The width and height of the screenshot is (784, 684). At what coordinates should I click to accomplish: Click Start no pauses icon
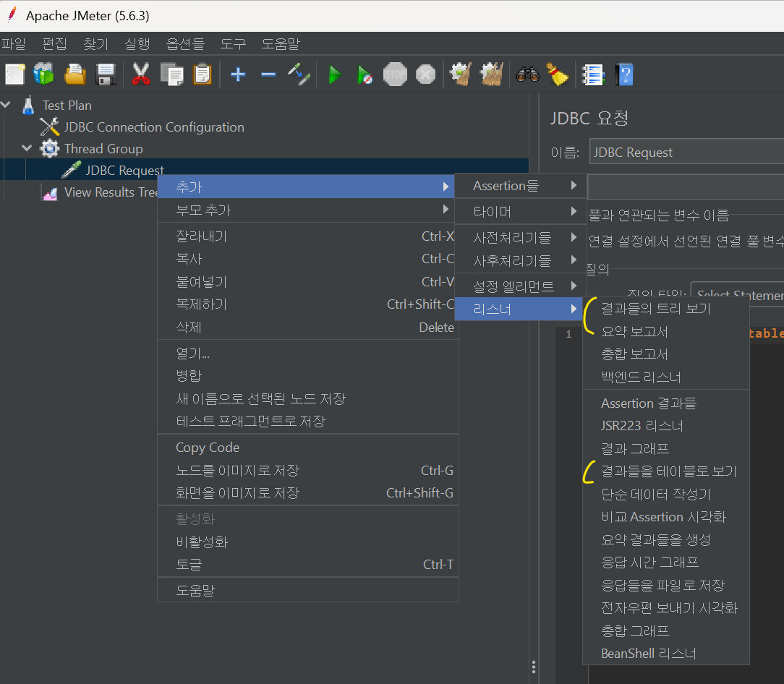point(365,75)
